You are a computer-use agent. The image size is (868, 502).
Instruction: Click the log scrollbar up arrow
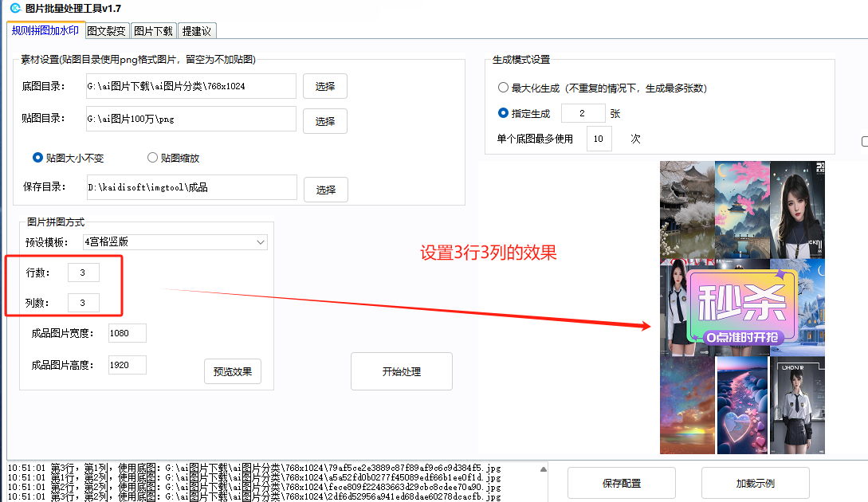[543, 469]
